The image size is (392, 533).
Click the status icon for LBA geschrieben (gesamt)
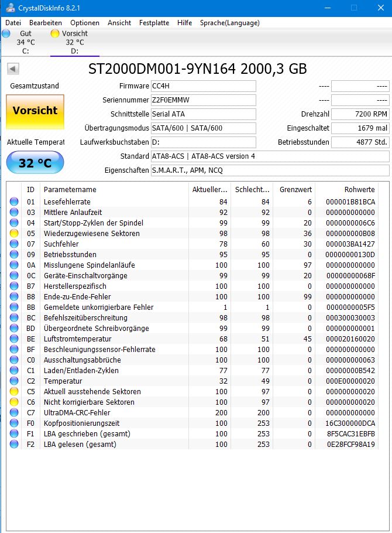[14, 433]
